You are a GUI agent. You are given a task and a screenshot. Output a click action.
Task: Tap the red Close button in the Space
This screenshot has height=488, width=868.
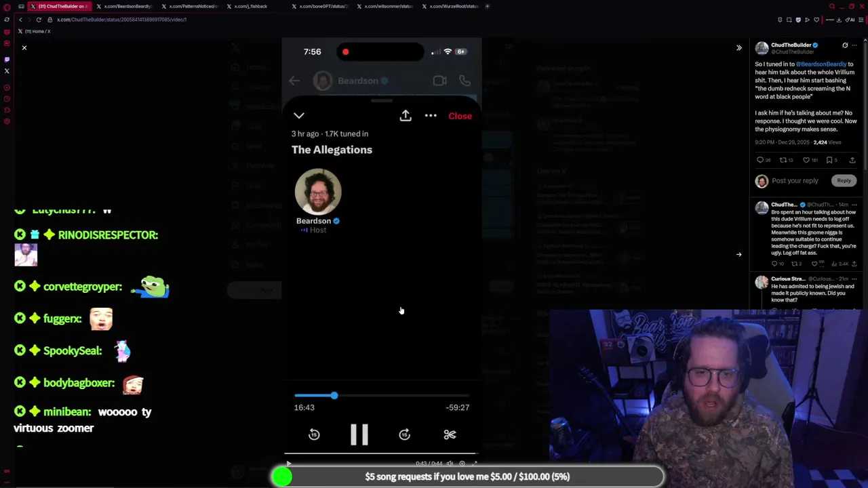coord(460,116)
